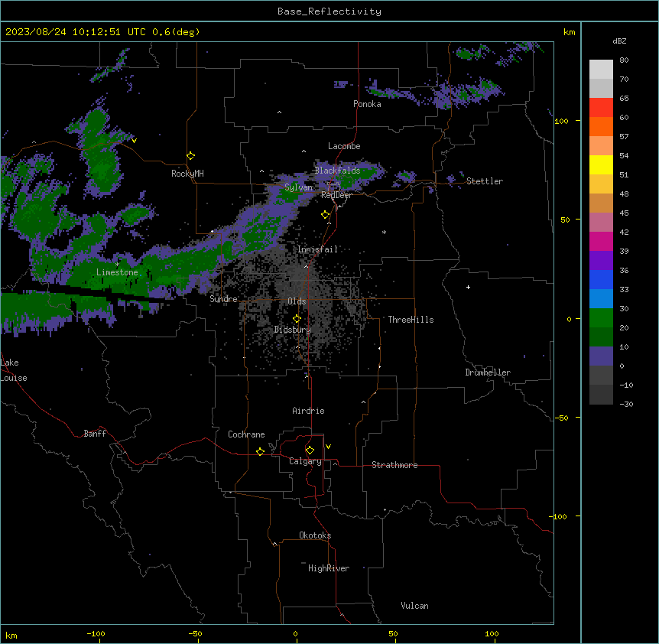This screenshot has height=644, width=659.
Task: Select the purple 36–39 dBZ legend swatch
Action: point(601,260)
